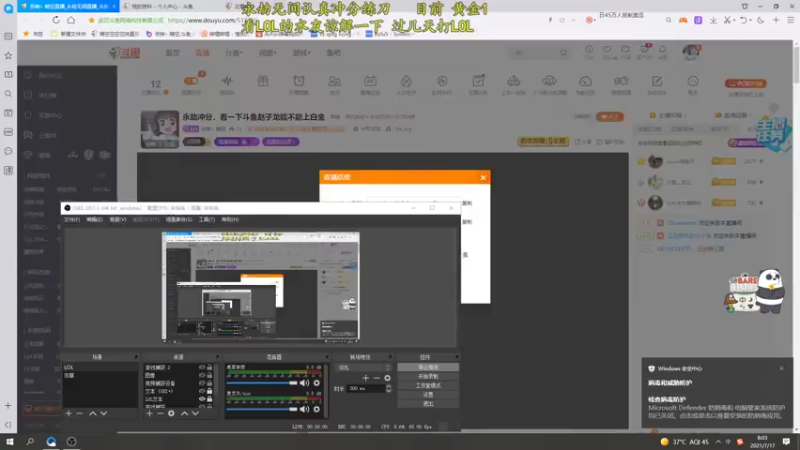This screenshot has width=800, height=450.
Task: Move source up in OBS Sources panel
Action: point(184,413)
